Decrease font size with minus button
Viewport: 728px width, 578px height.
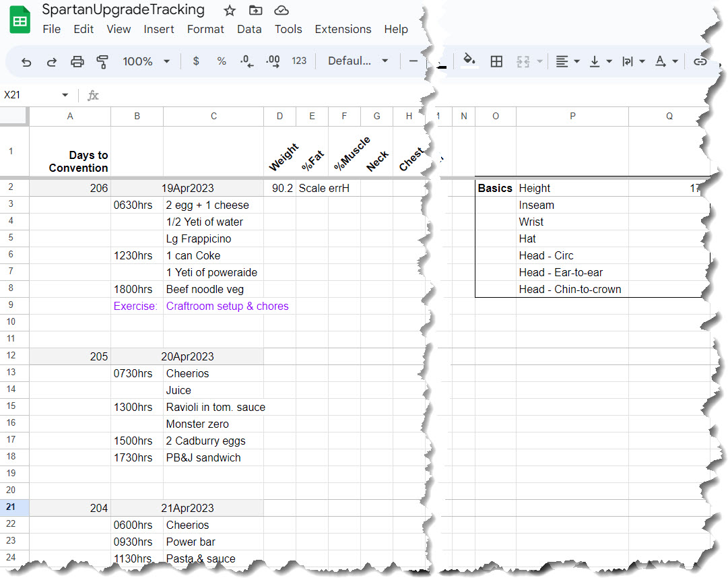(413, 61)
